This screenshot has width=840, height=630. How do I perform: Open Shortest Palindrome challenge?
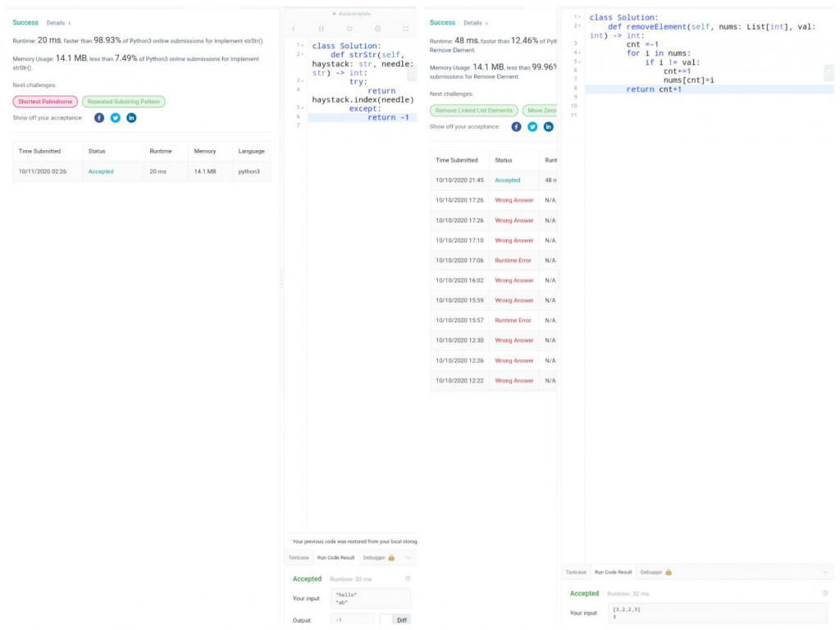click(x=45, y=101)
